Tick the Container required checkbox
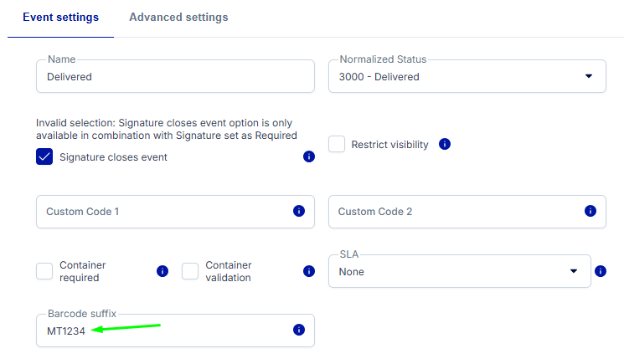The height and width of the screenshot is (364, 624). coord(44,271)
